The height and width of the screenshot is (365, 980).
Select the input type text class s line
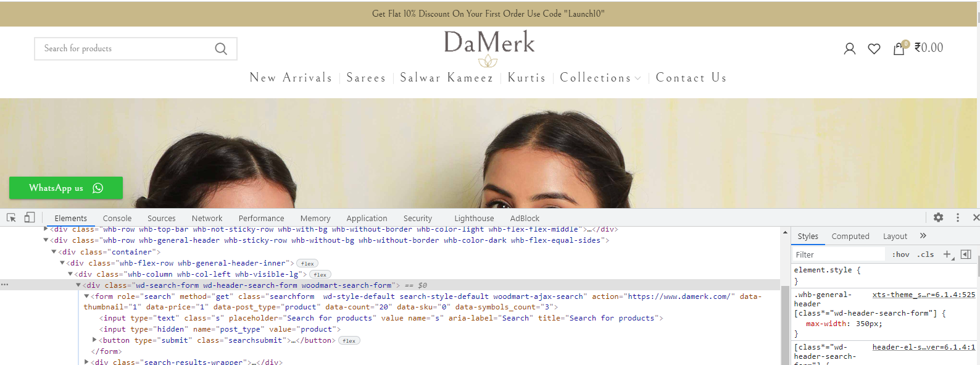pos(381,318)
